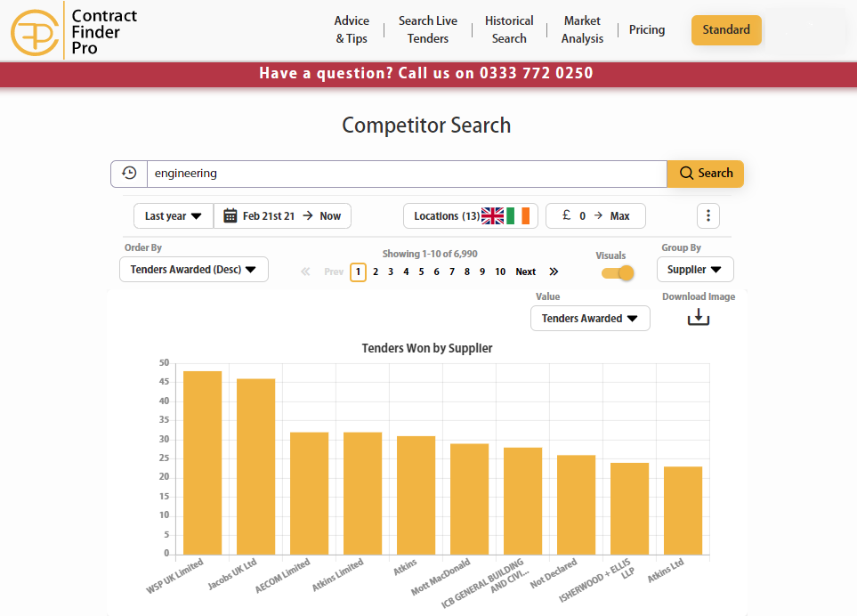Go to results page 7
Image resolution: width=857 pixels, height=616 pixels.
pyautogui.click(x=452, y=272)
